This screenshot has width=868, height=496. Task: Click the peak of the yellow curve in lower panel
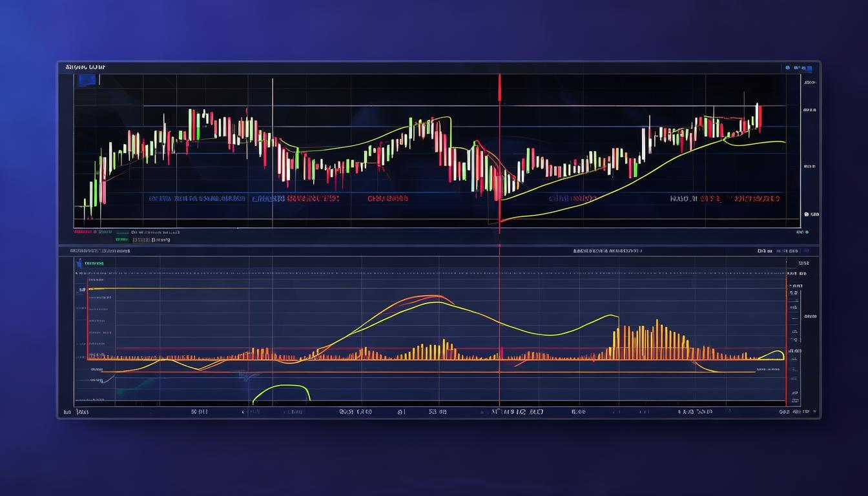pos(440,301)
